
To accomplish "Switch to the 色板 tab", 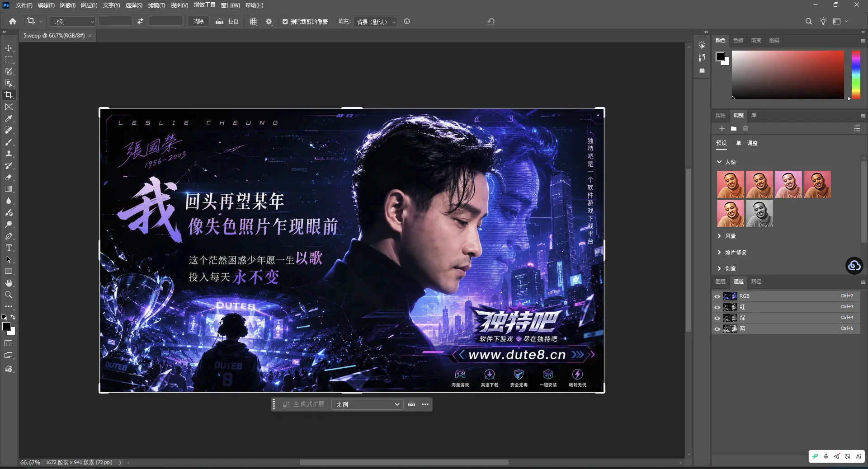I will coord(738,40).
